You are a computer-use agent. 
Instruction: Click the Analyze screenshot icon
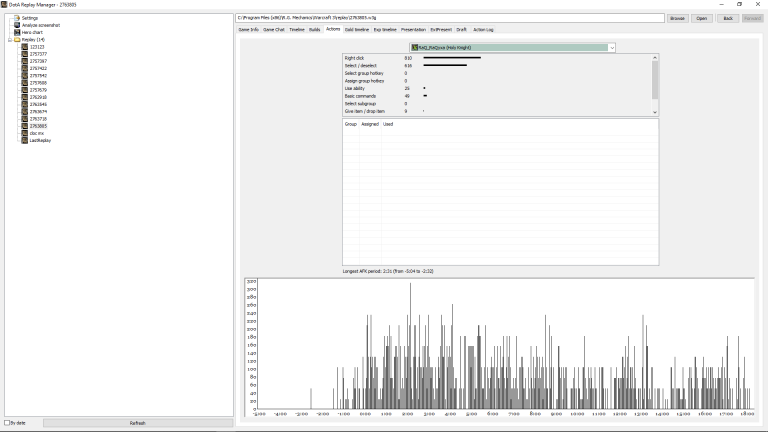pos(17,25)
